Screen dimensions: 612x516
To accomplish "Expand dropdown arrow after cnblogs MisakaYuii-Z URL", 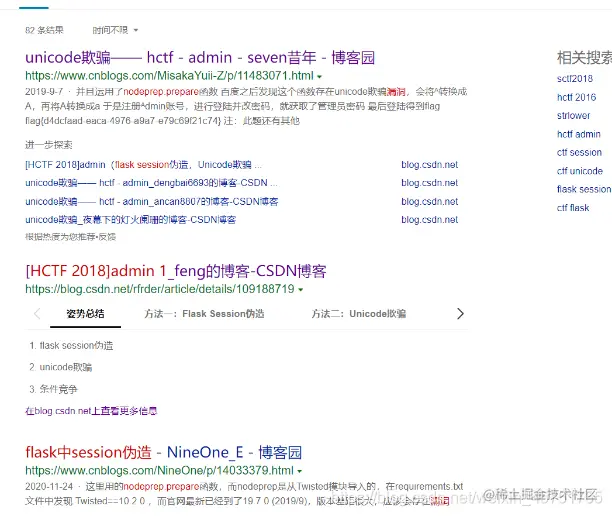I will [x=320, y=77].
